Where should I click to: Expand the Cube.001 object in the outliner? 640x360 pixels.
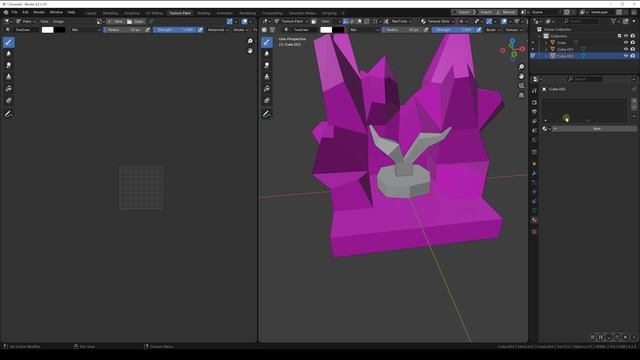click(x=546, y=49)
